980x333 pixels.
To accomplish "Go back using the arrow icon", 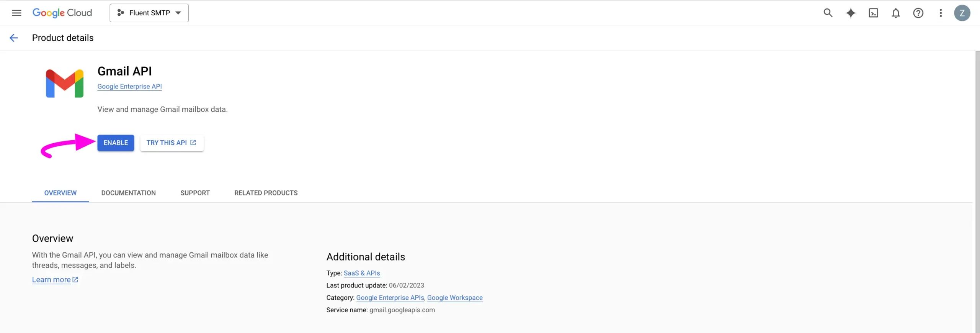I will click(13, 38).
